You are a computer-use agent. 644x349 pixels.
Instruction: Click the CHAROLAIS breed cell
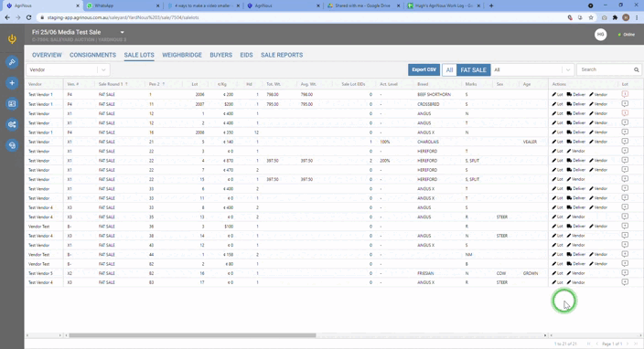(x=428, y=142)
